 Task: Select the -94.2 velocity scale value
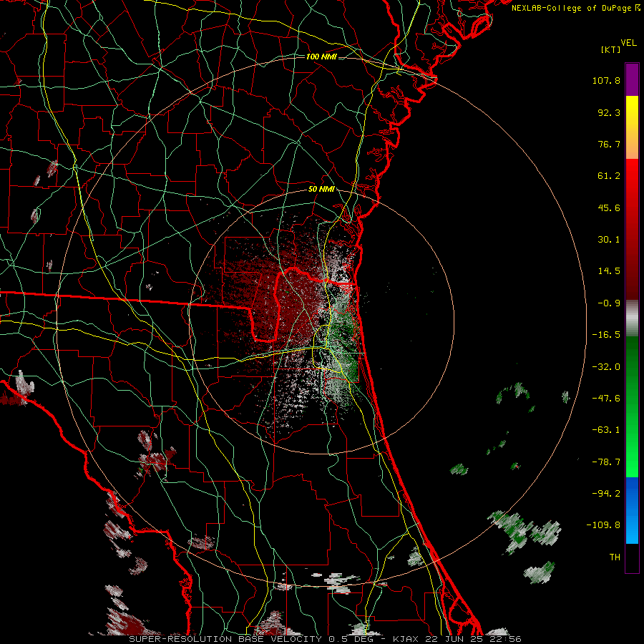tap(606, 494)
